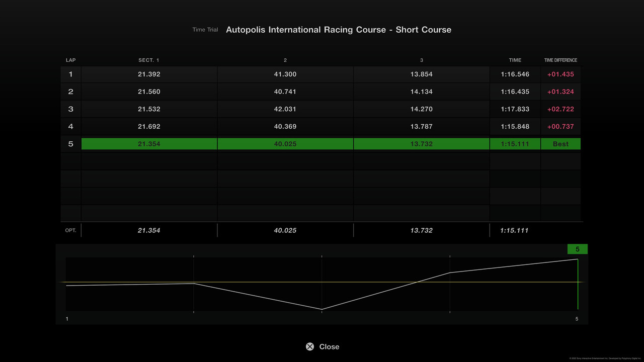Click the Time Trial label

click(x=205, y=30)
